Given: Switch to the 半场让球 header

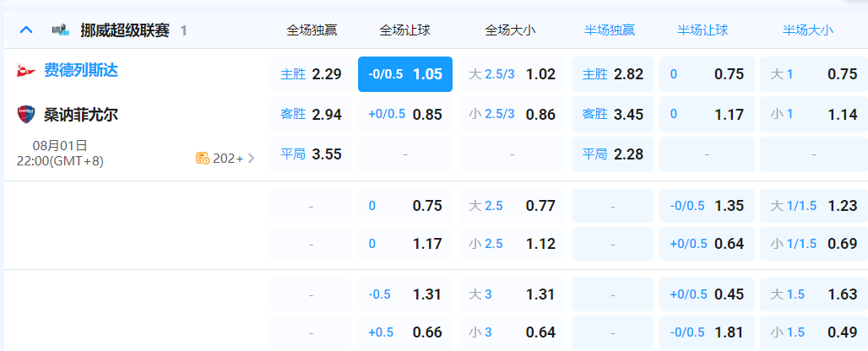Looking at the screenshot, I should (703, 30).
